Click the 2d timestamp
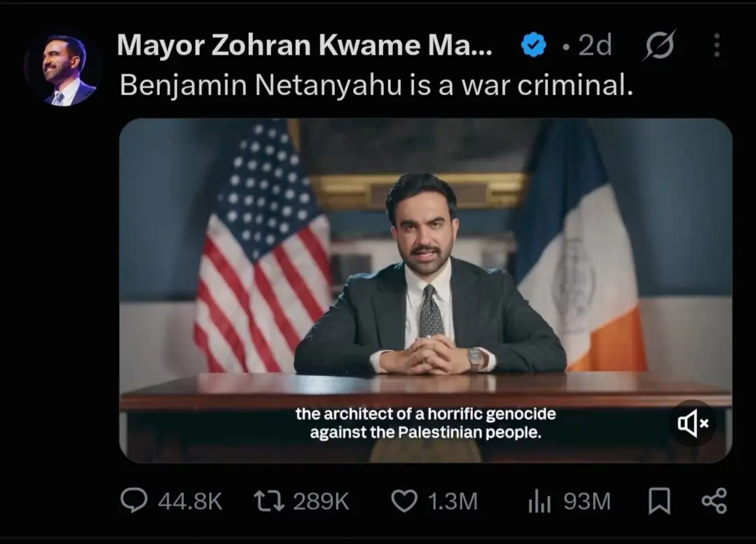756x544 pixels. pos(595,45)
